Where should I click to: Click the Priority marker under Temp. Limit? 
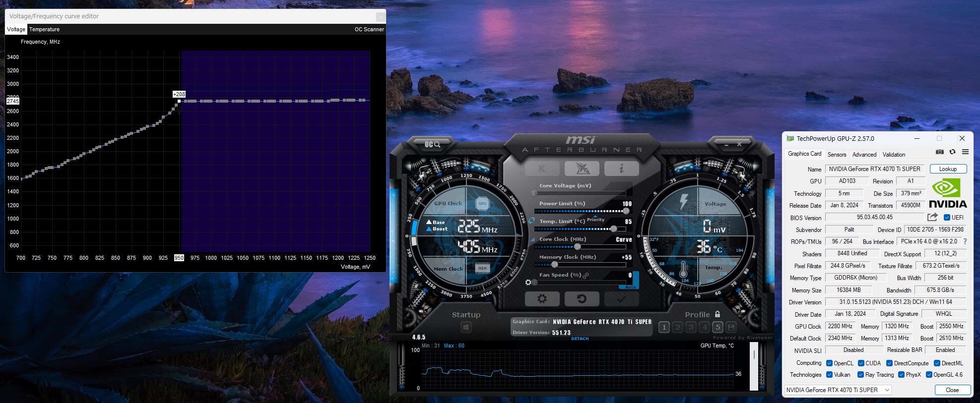pos(595,220)
